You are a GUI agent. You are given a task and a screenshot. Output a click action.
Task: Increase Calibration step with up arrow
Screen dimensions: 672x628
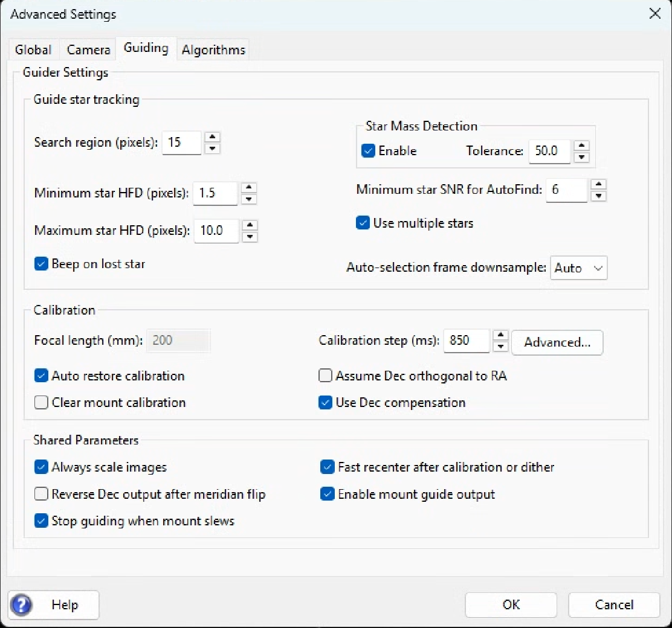[x=500, y=335]
